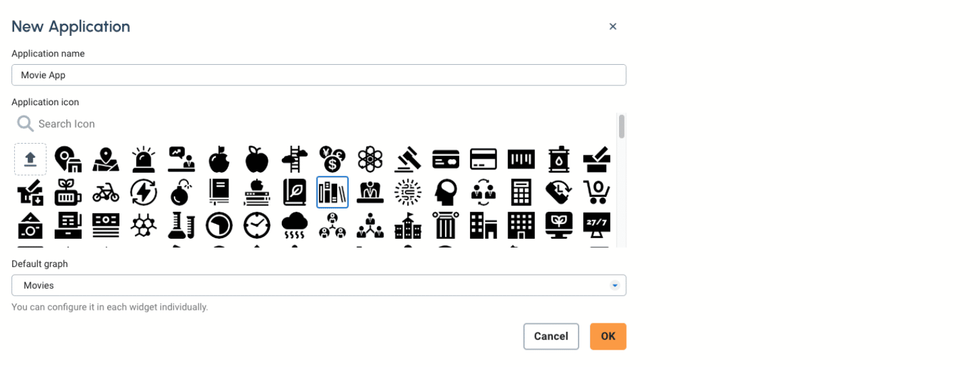Choose the calculator icon
Image resolution: width=980 pixels, height=367 pixels.
(x=521, y=192)
